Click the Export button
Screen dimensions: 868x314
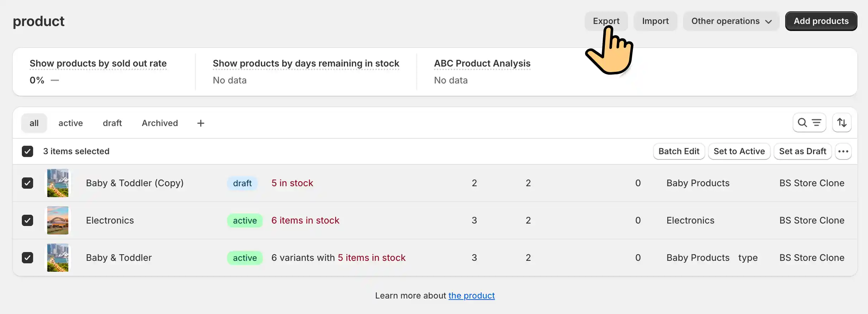[606, 21]
